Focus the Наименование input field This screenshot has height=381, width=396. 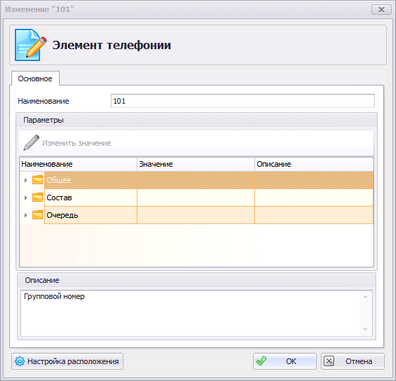(x=242, y=101)
